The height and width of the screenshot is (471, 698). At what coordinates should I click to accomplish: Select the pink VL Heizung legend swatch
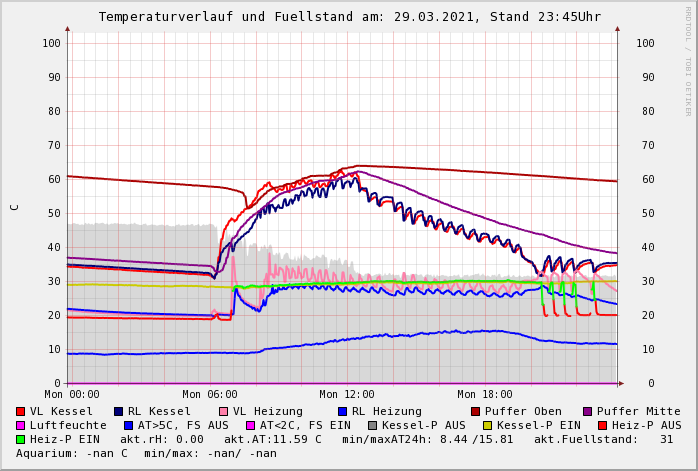[x=224, y=411]
